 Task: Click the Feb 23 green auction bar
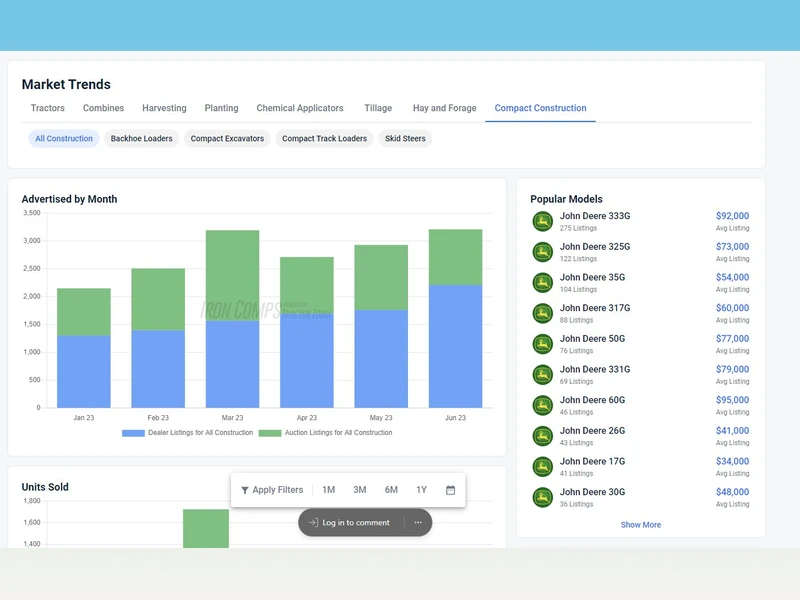[158, 299]
